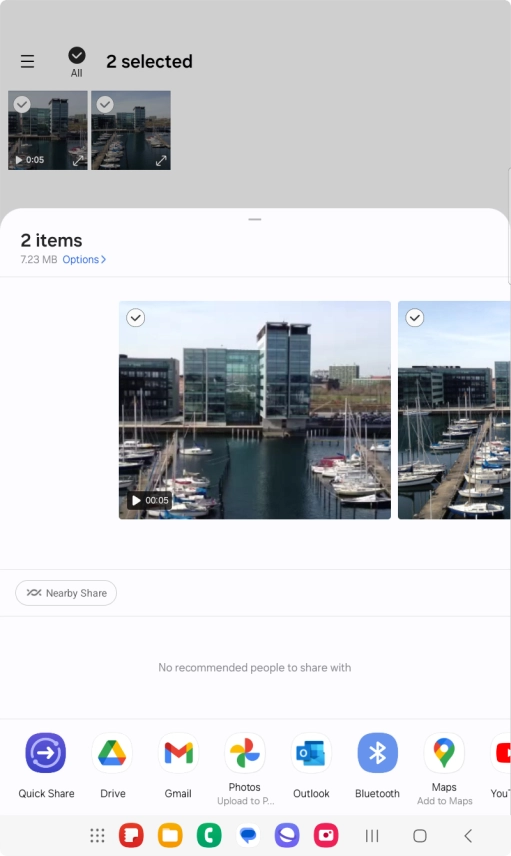Send items via Bluetooth
The image size is (511, 856).
pyautogui.click(x=377, y=753)
